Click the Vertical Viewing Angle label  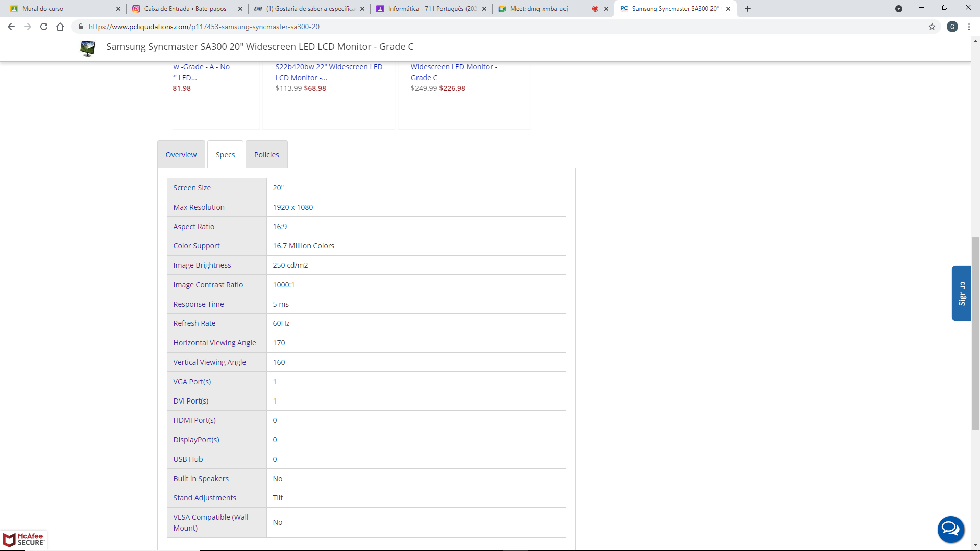209,362
